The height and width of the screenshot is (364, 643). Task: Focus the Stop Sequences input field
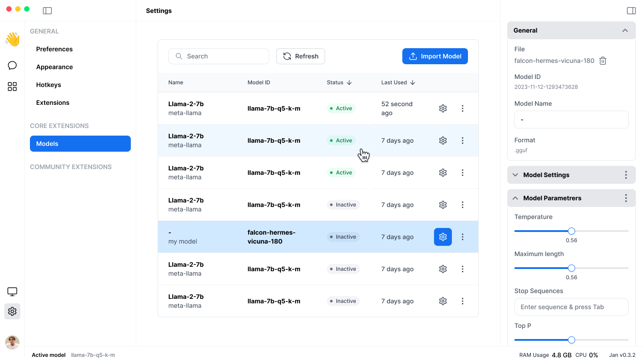(x=571, y=307)
